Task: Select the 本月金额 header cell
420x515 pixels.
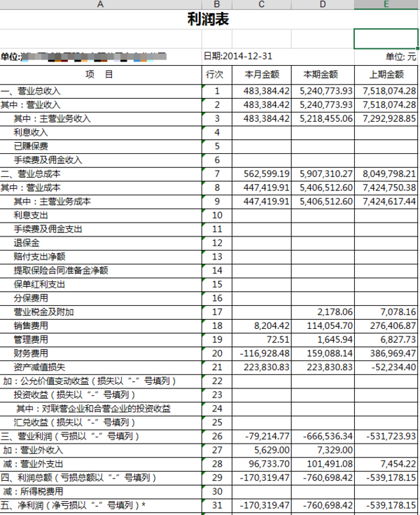Action: pyautogui.click(x=262, y=75)
